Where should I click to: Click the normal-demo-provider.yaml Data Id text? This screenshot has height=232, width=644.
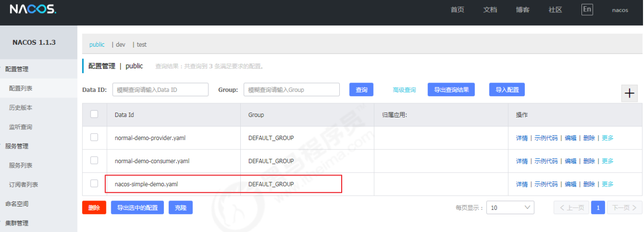click(150, 138)
